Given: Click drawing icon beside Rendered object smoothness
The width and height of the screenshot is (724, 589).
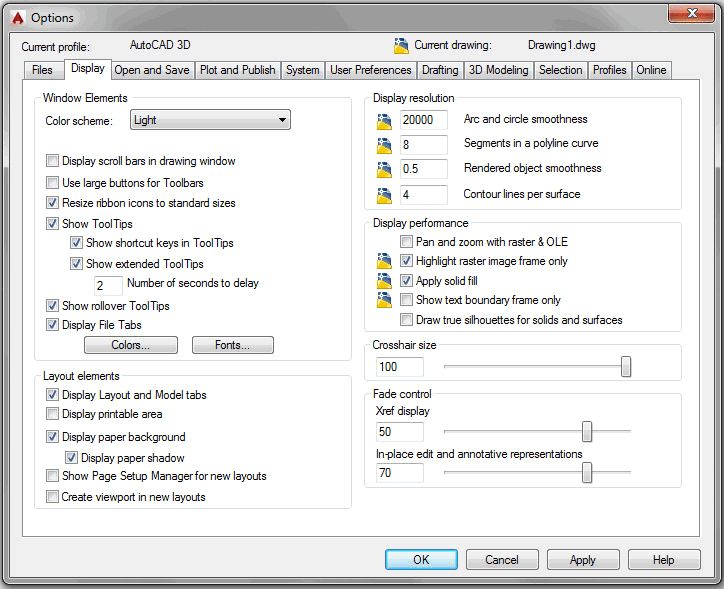Looking at the screenshot, I should pos(385,170).
